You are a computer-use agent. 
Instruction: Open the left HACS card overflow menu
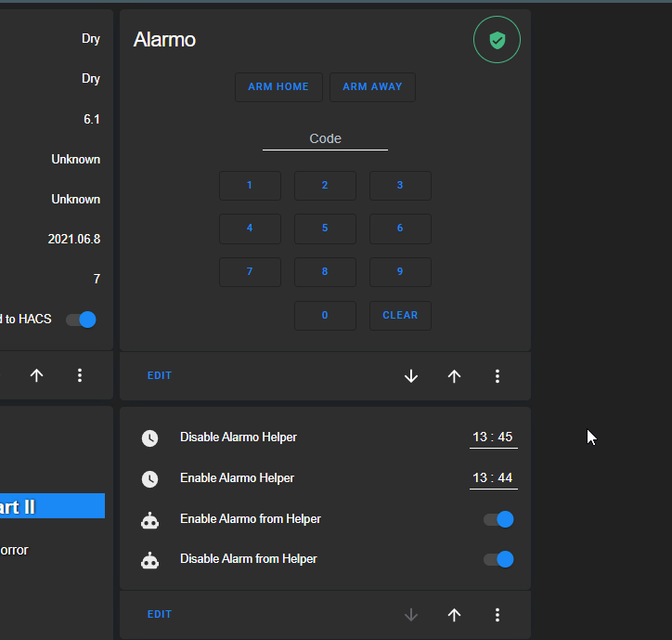pos(80,375)
